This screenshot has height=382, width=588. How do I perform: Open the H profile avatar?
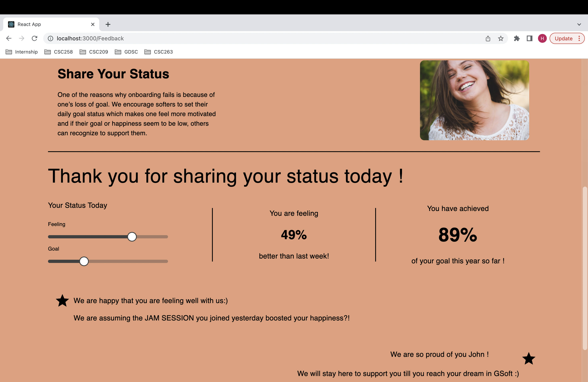pos(542,39)
